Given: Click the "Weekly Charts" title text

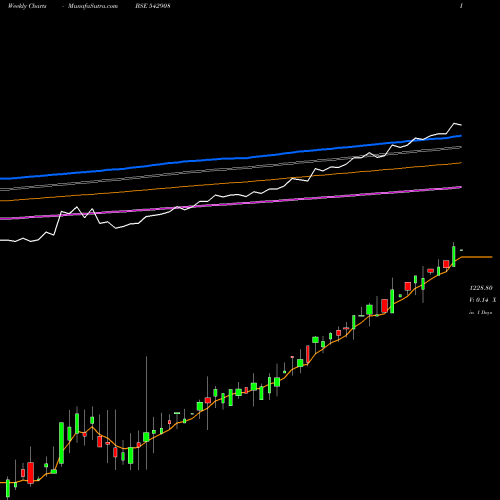Looking at the screenshot, I should (x=27, y=6).
